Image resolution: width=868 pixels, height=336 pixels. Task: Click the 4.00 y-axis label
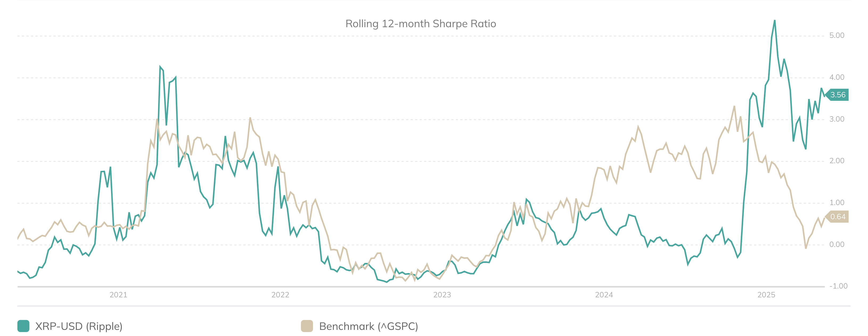pyautogui.click(x=837, y=77)
